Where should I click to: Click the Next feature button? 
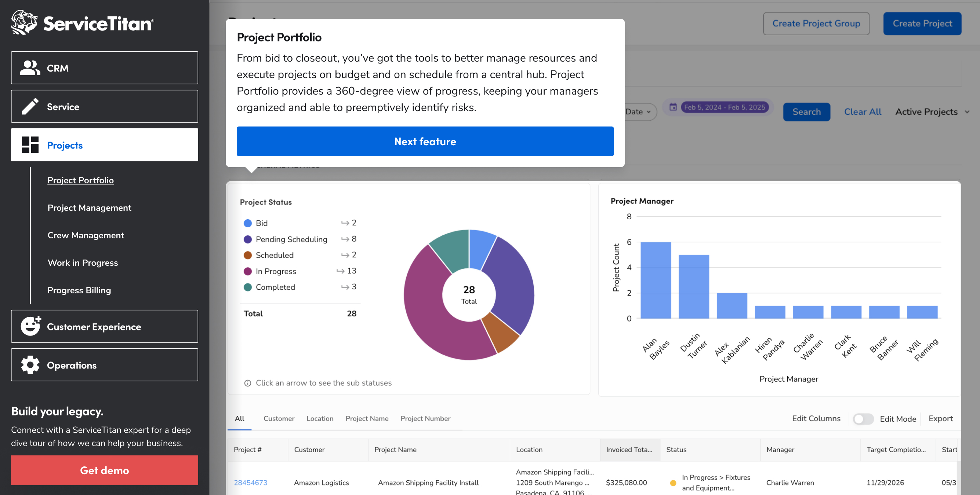click(425, 142)
